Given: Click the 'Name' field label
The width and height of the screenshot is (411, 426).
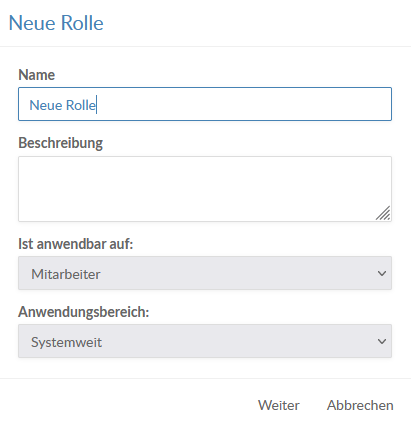Looking at the screenshot, I should 37,75.
